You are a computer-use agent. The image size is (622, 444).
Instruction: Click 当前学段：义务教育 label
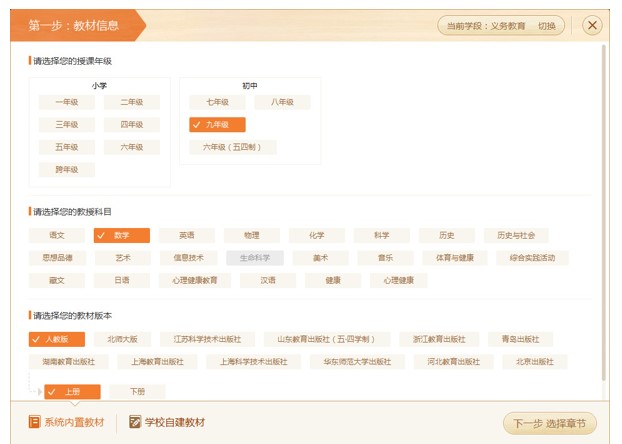(486, 26)
